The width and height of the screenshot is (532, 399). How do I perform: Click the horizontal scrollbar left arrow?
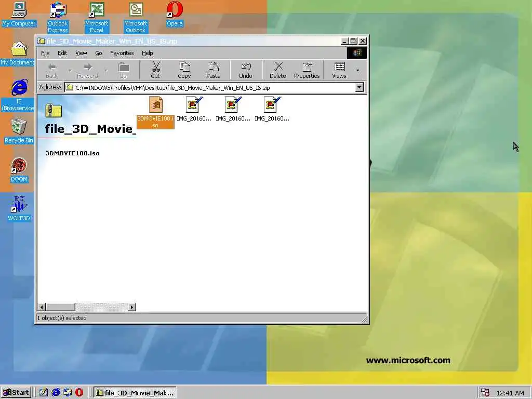(x=42, y=307)
